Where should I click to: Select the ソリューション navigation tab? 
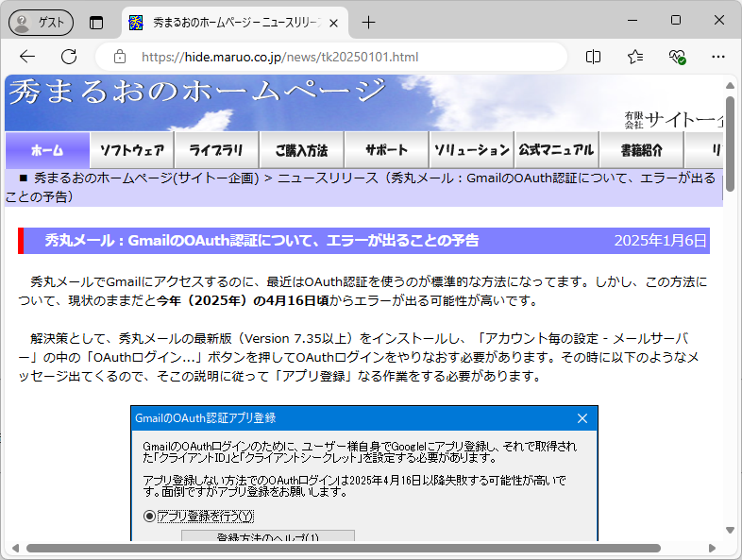(472, 150)
